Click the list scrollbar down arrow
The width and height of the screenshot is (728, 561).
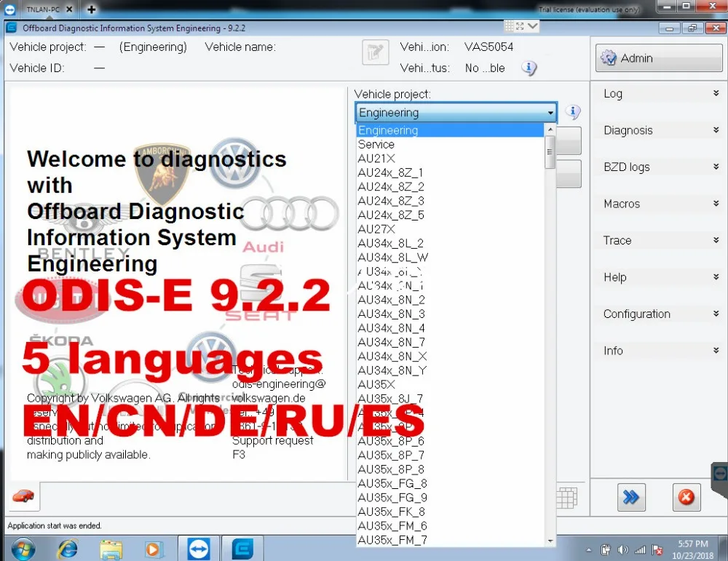click(x=550, y=541)
